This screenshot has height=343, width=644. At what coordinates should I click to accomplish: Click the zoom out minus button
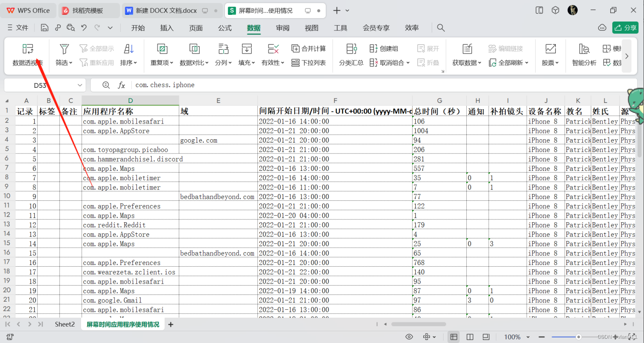click(x=541, y=337)
